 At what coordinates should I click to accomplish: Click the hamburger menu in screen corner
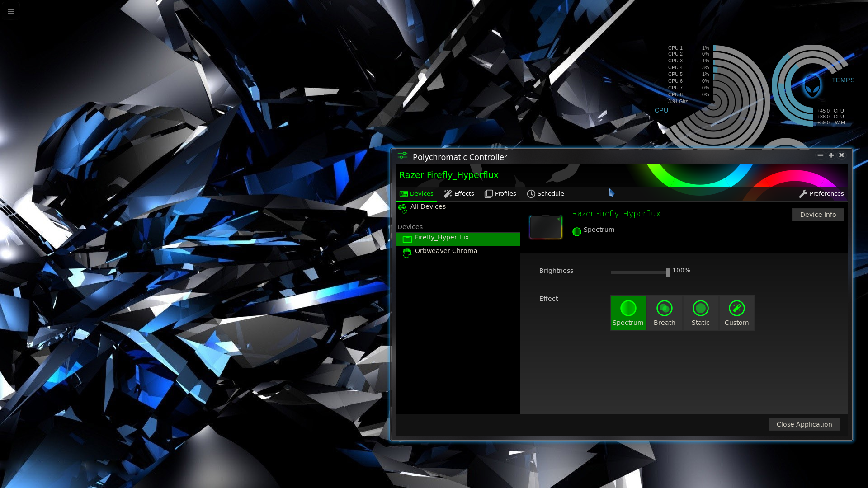coord(10,11)
